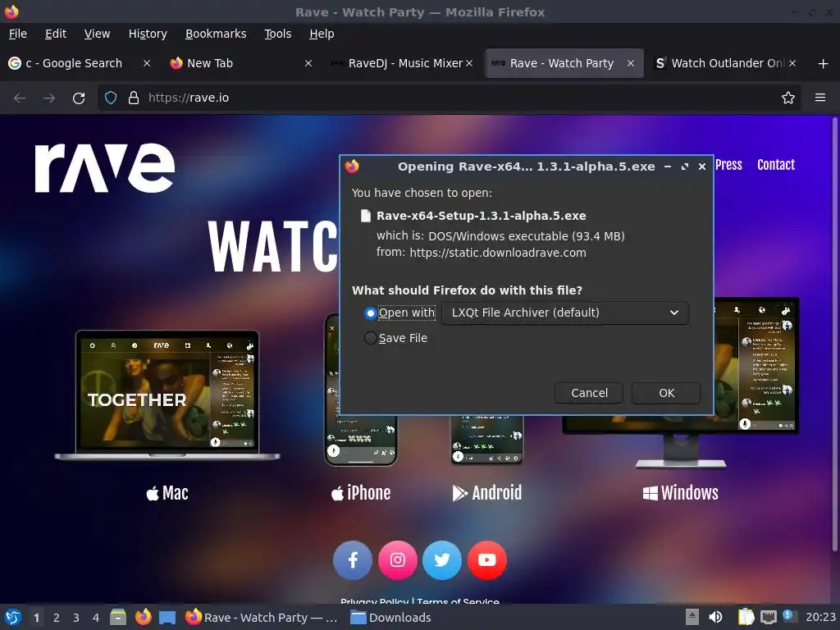Open the Contact link
This screenshot has height=630, width=840.
tap(776, 165)
